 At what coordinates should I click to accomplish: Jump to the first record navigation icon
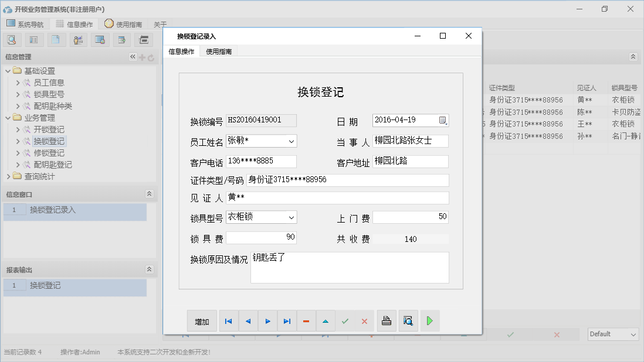[x=228, y=320]
